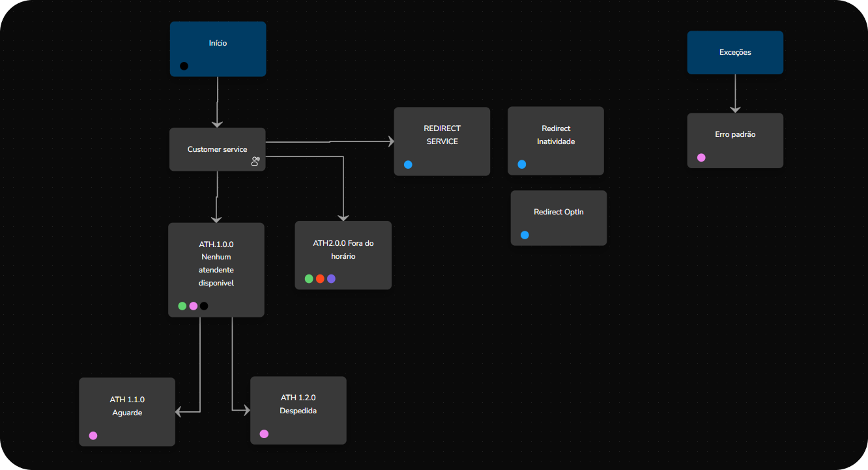Click the pink dot on ATH 1.2.0 Despedida
The width and height of the screenshot is (868, 470).
tap(264, 433)
